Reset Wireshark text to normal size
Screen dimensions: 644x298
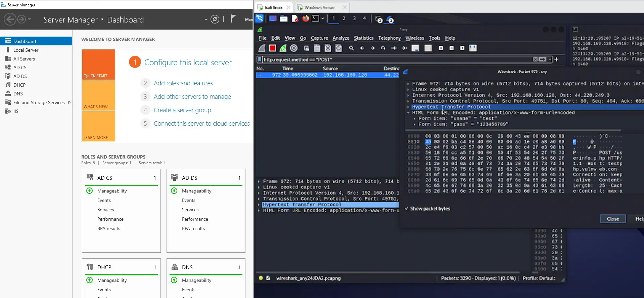point(462,48)
